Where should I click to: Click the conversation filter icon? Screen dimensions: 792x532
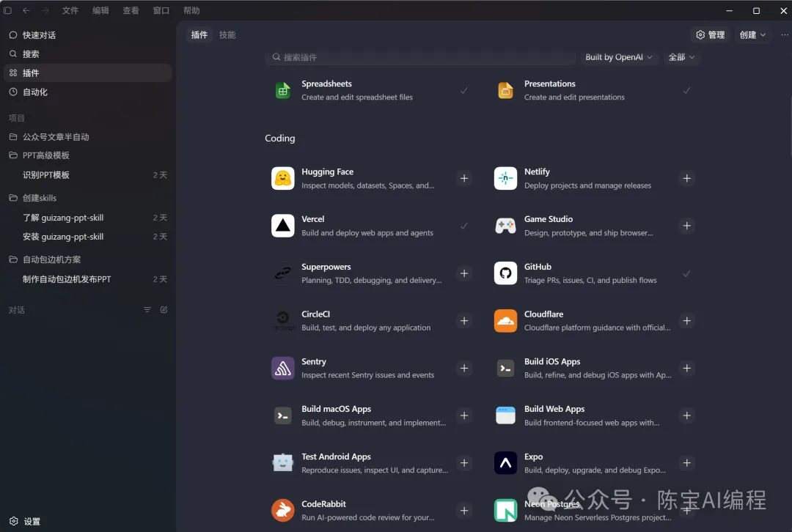point(147,309)
